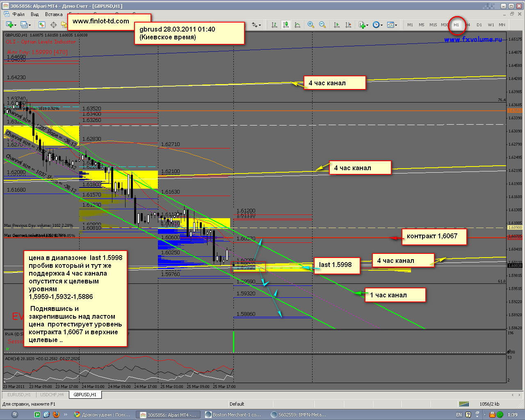The image size is (525, 420).
Task: Click the zoom in magnifier icon
Action: coord(311,25)
